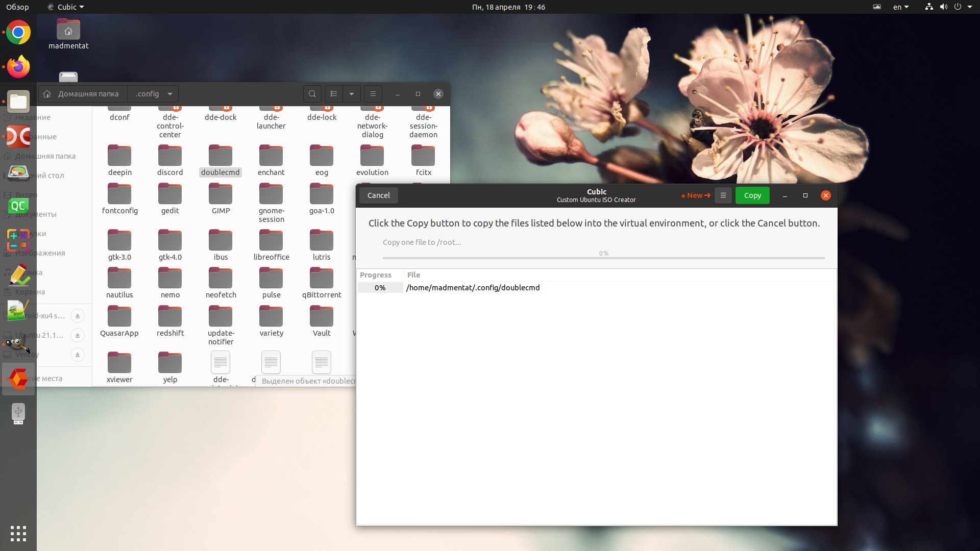Select the goa-1.0 folder

(x=322, y=199)
